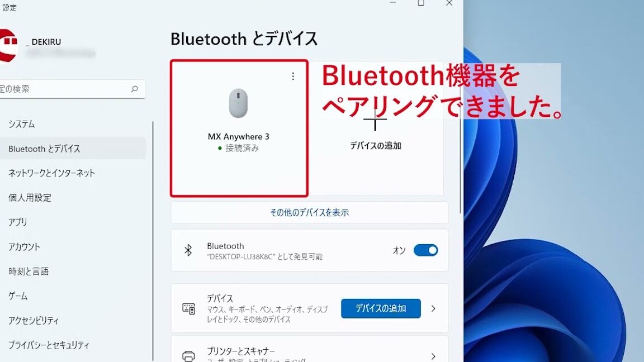Click the "DESKTOP-LU38K8C" として発見可能 text

(x=265, y=257)
